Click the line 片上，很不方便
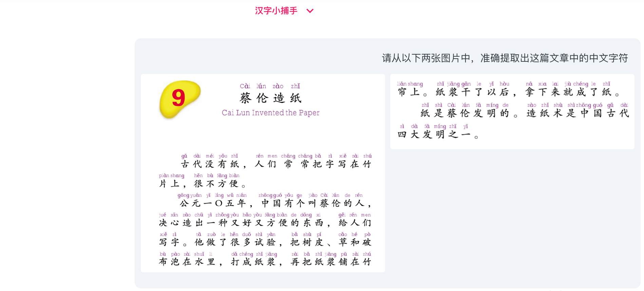 click(x=202, y=184)
